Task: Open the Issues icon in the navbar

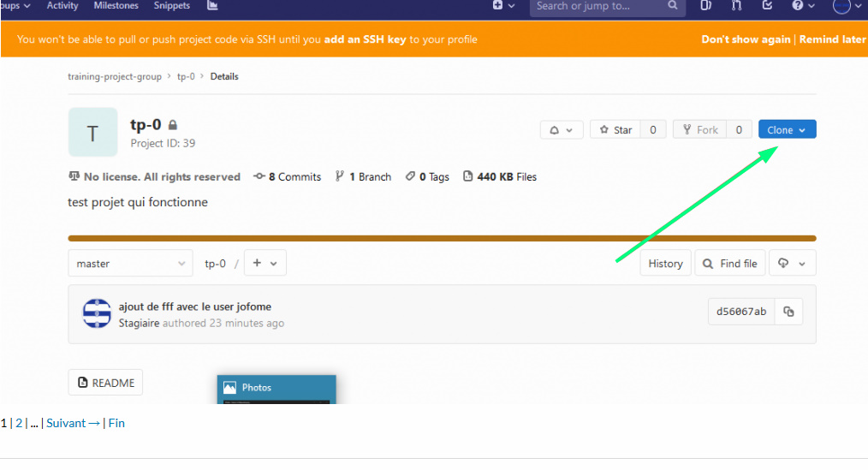Action: pyautogui.click(x=705, y=5)
